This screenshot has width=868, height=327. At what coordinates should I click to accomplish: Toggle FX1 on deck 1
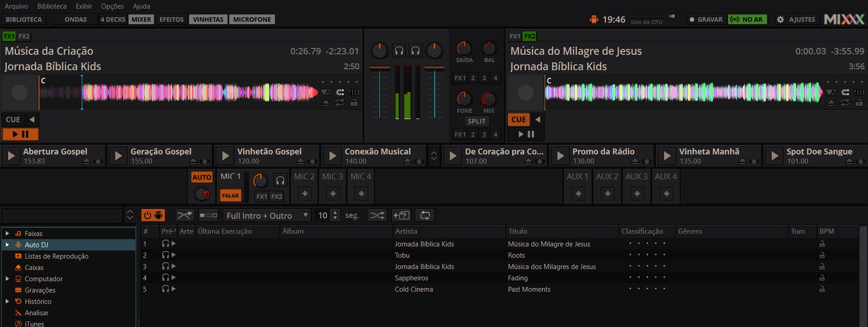(9, 36)
